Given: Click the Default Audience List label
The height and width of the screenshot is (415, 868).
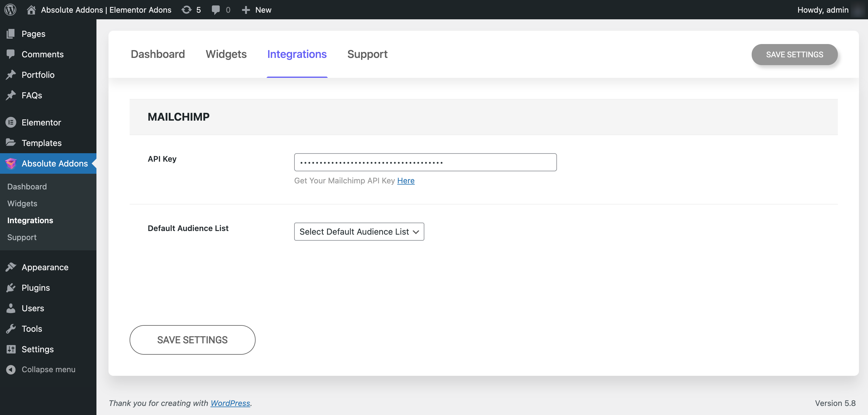Looking at the screenshot, I should tap(188, 228).
